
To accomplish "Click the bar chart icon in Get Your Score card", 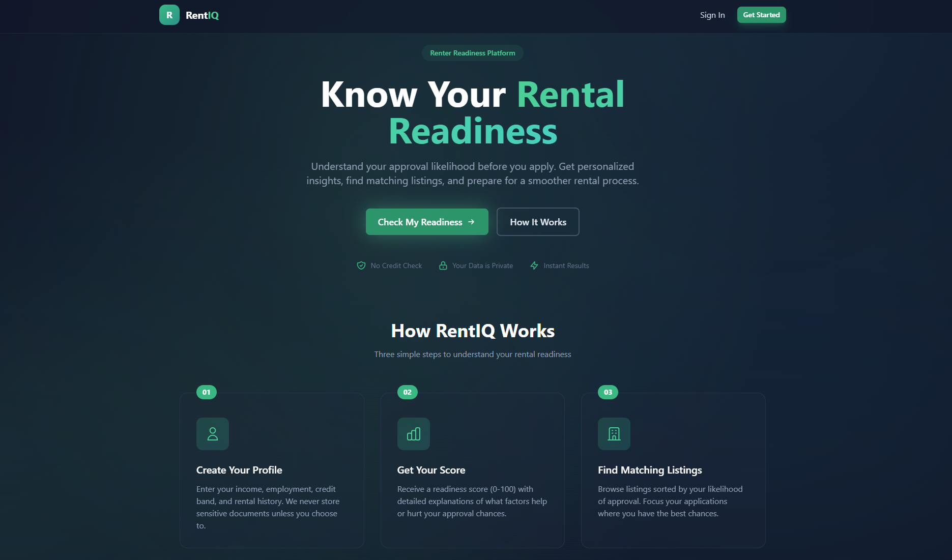I will tap(414, 434).
